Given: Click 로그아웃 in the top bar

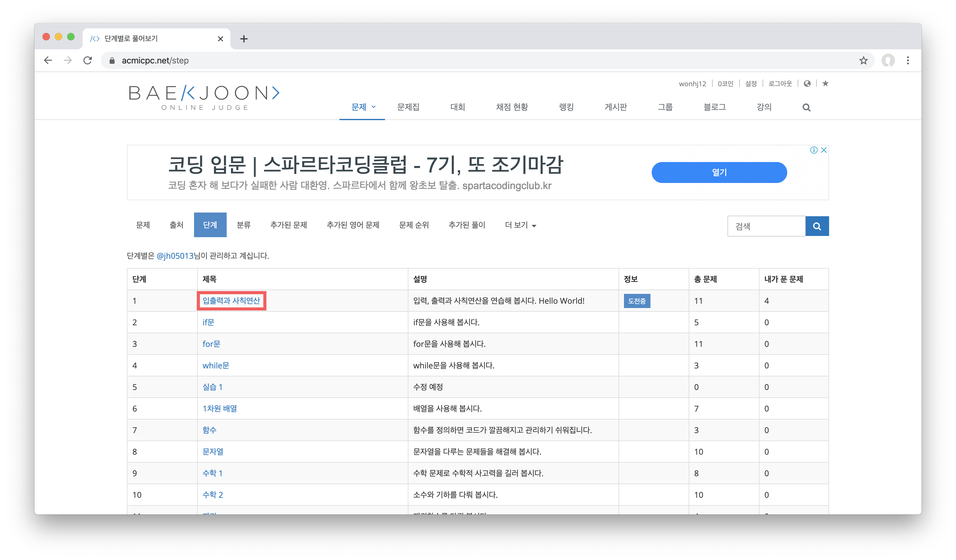Looking at the screenshot, I should click(780, 83).
